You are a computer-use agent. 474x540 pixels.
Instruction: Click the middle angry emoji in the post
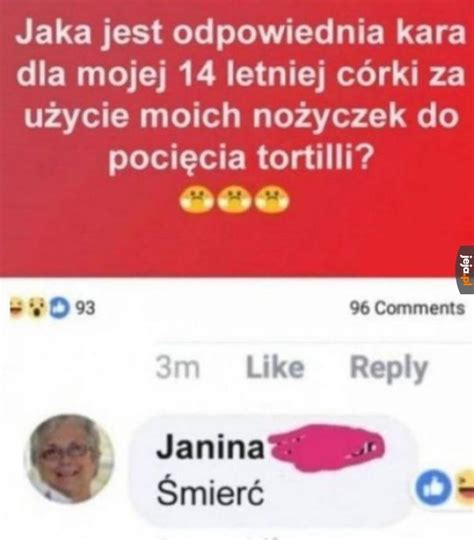(x=234, y=199)
